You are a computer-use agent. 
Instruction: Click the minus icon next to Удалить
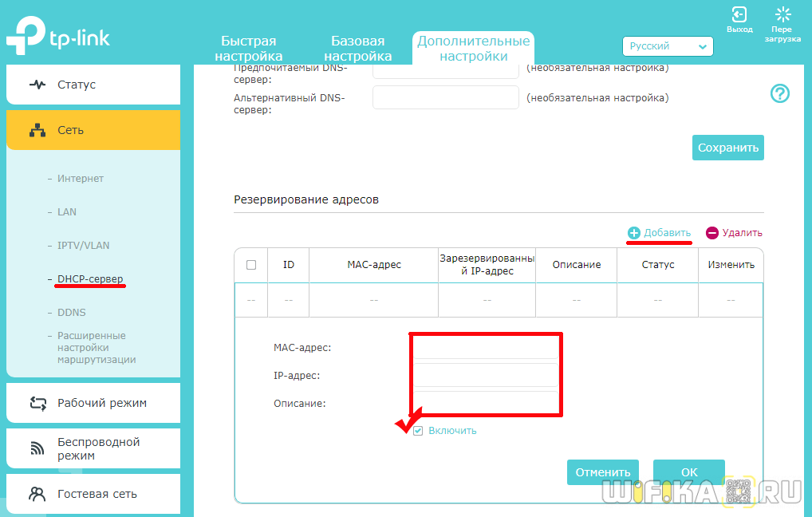click(x=712, y=233)
